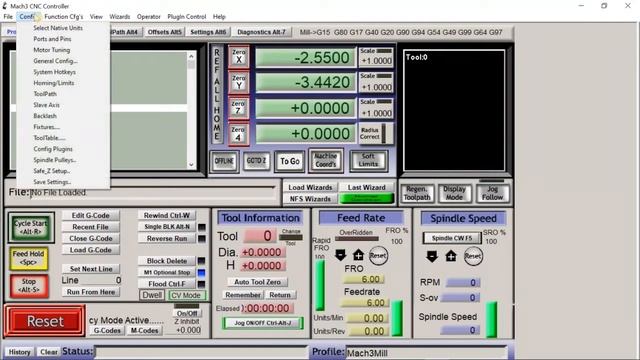Click Auto Tool Zero button

(x=257, y=282)
